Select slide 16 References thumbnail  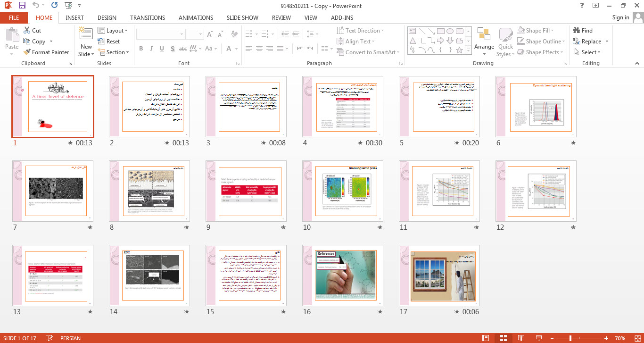click(x=343, y=276)
